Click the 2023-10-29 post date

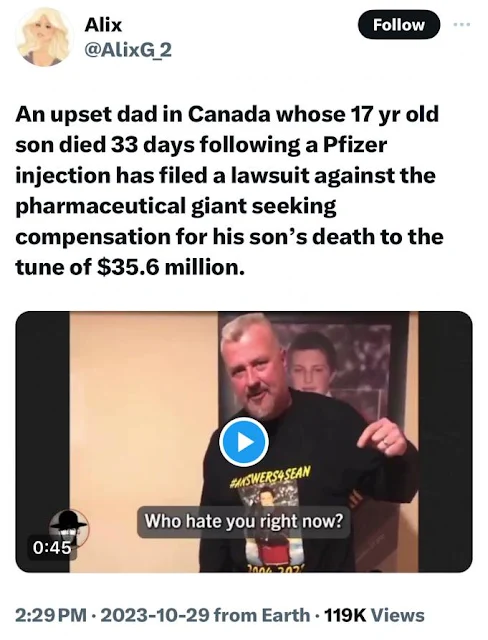pos(154,615)
